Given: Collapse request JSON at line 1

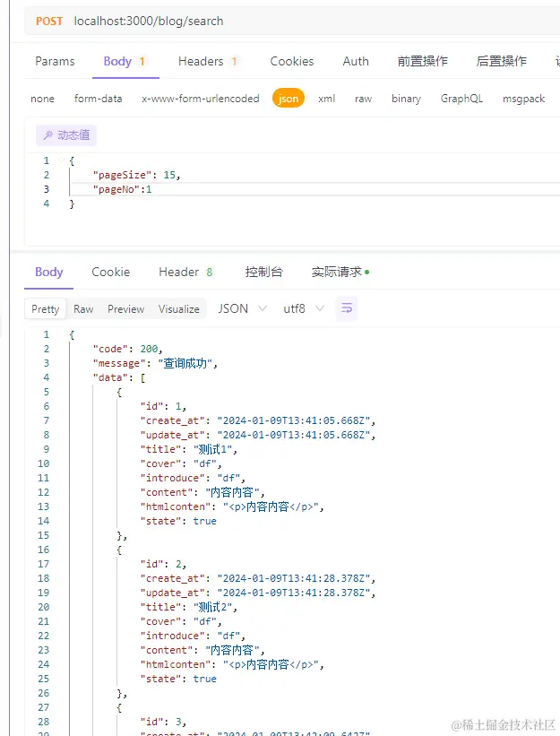Looking at the screenshot, I should pos(61,160).
